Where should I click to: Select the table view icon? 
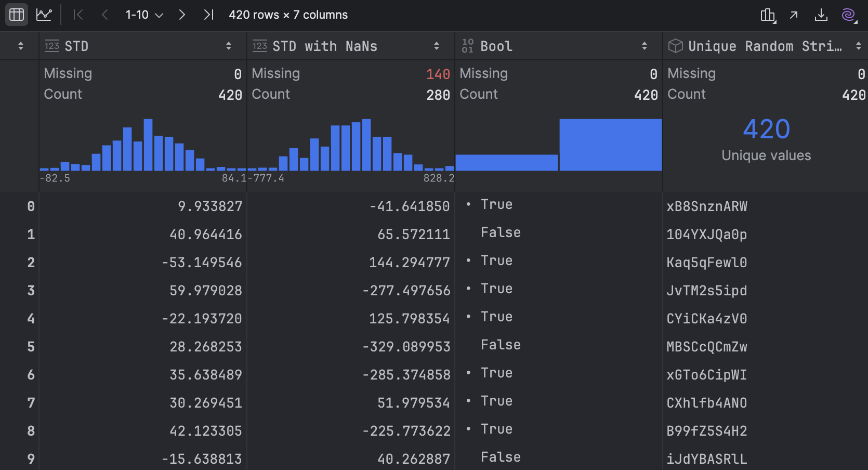(x=16, y=15)
